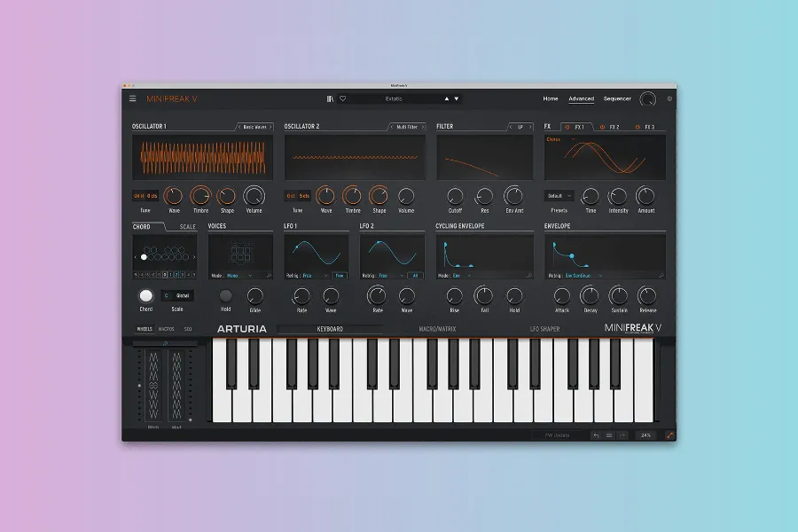
Task: Enable the Hold button in Voices
Action: [x=226, y=296]
